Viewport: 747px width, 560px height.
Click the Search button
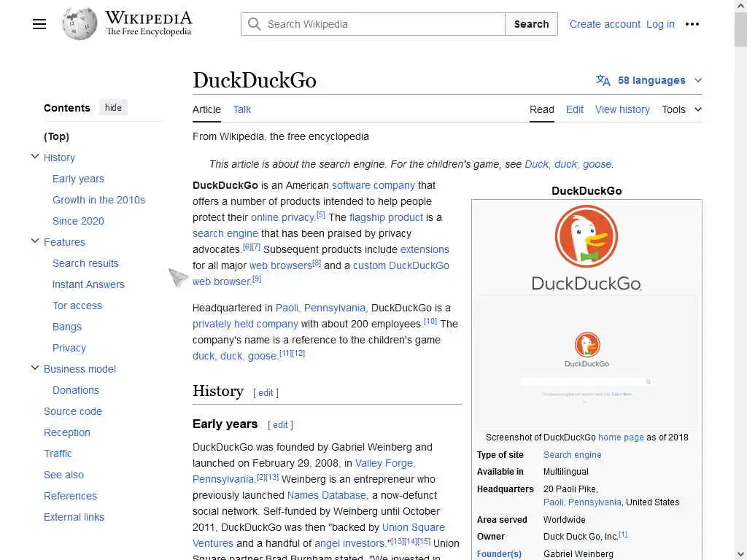[531, 24]
